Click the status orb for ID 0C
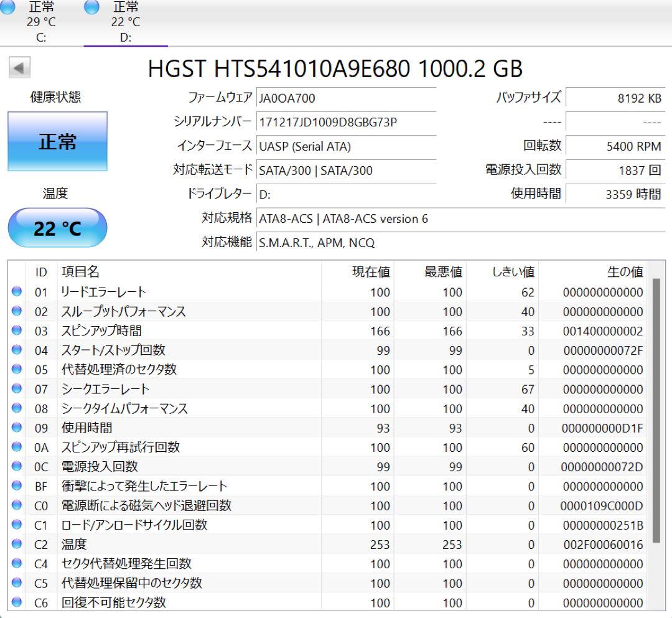Image resolution: width=672 pixels, height=618 pixels. point(17,466)
